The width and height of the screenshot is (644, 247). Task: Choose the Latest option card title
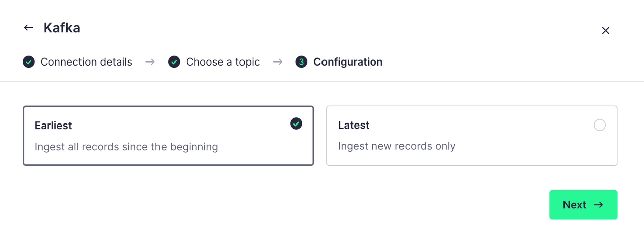(354, 125)
